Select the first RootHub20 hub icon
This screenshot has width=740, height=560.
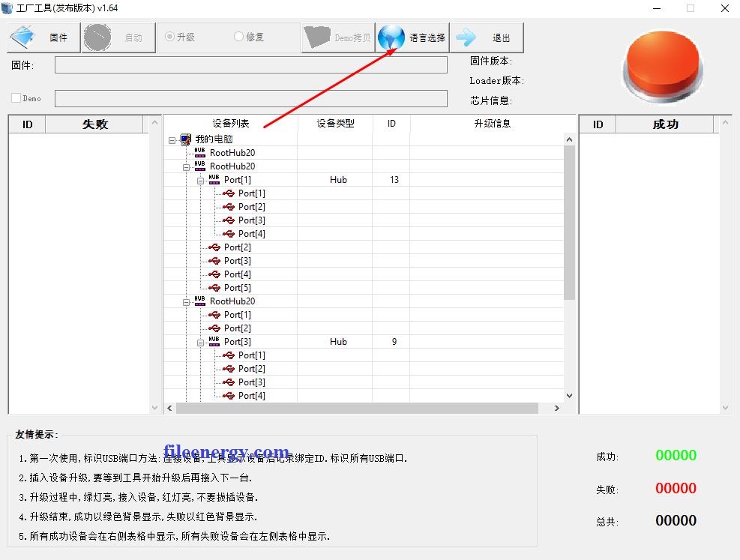coord(199,152)
